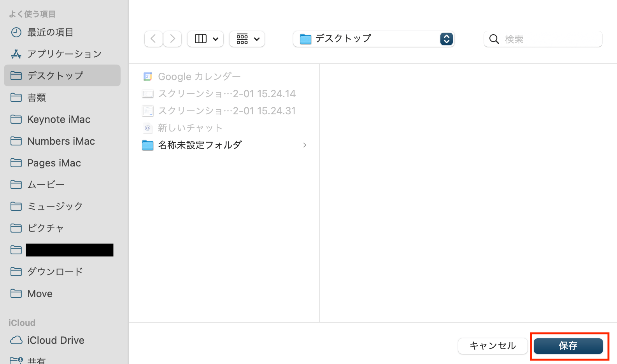The image size is (617, 364).
Task: Click the folder icon beside 書類
Action: (16, 97)
